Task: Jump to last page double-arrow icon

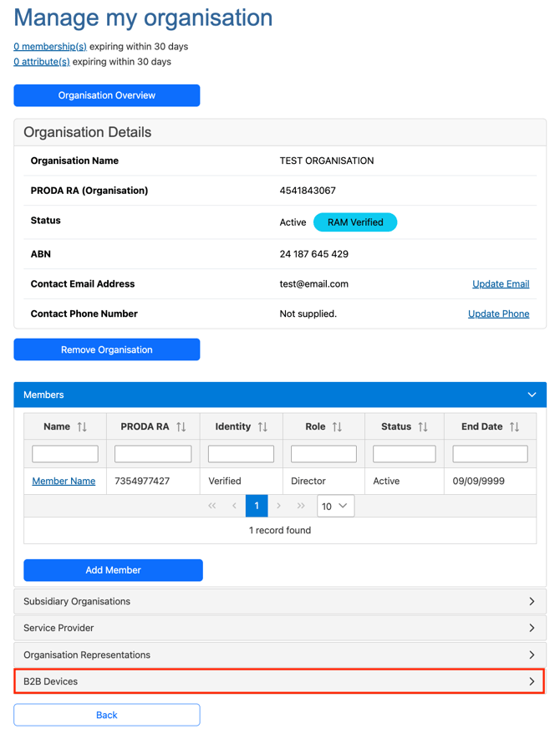Action: (x=301, y=506)
